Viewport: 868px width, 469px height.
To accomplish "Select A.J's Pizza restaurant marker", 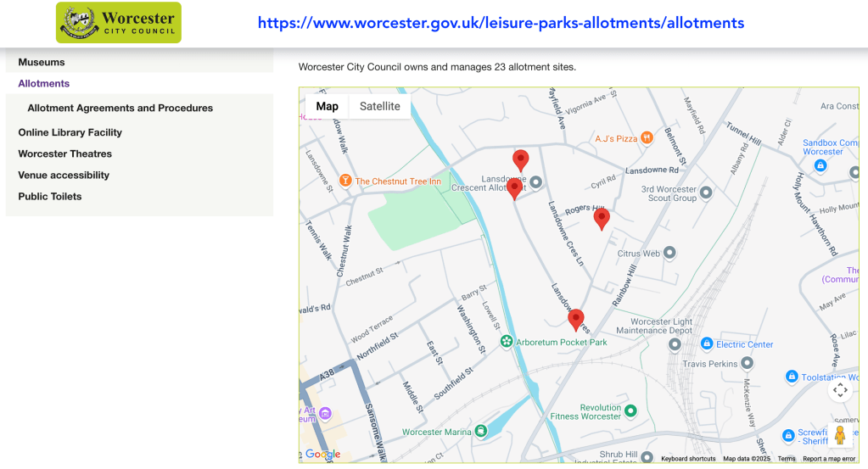I will 647,137.
